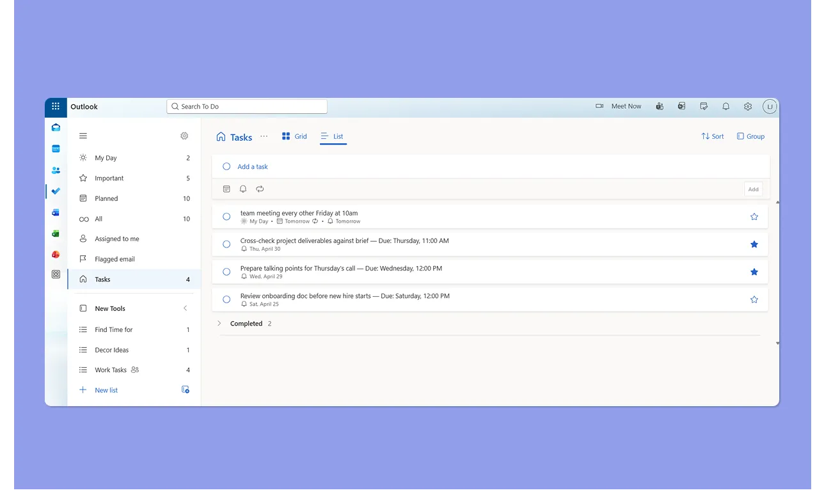This screenshot has height=504, width=824.
Task: Click the Add button
Action: point(754,189)
